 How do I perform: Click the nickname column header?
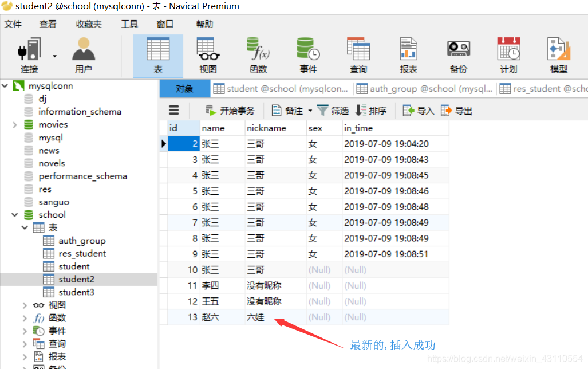click(x=275, y=128)
